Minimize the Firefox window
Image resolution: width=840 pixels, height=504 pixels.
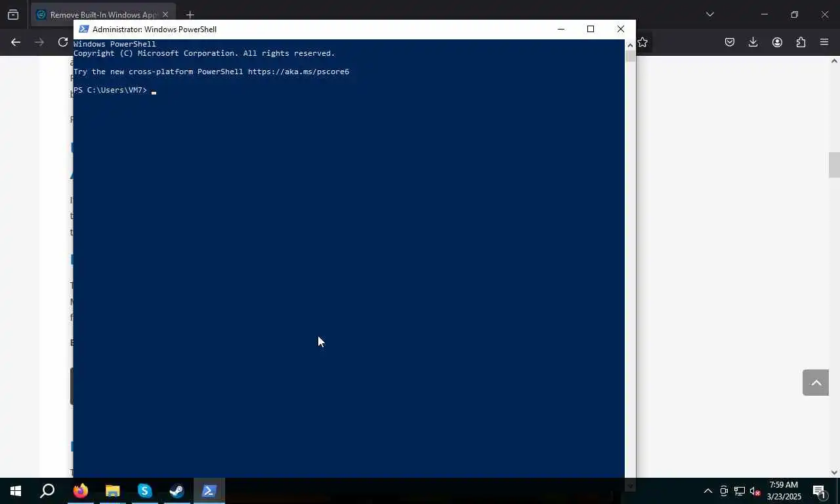[x=764, y=14]
